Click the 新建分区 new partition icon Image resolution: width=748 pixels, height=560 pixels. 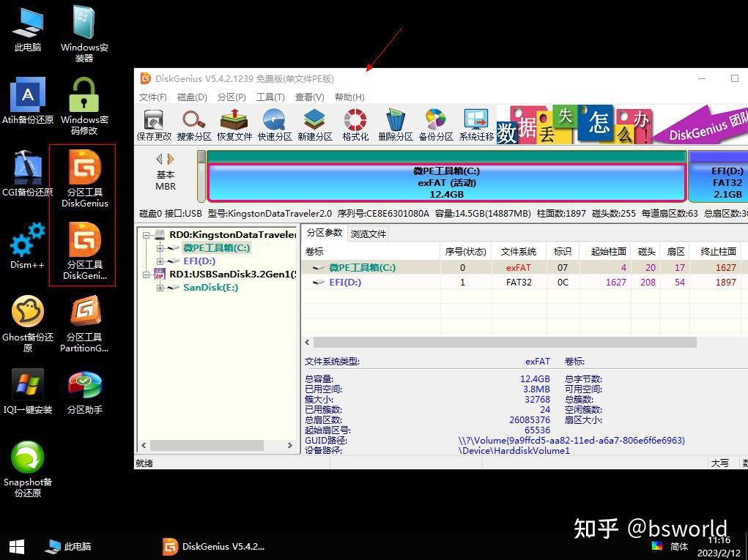coord(315,125)
